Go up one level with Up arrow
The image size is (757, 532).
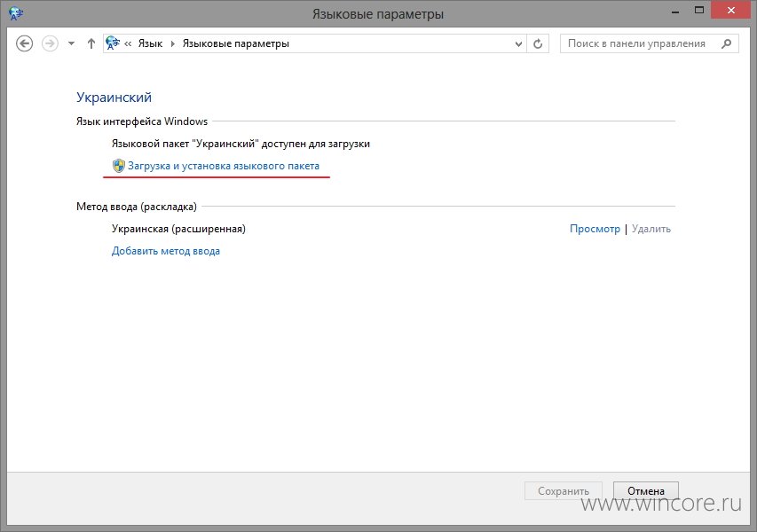click(x=91, y=43)
